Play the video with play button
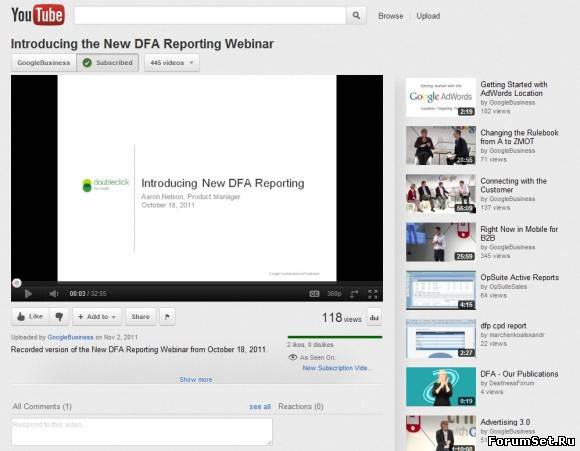 (x=28, y=294)
